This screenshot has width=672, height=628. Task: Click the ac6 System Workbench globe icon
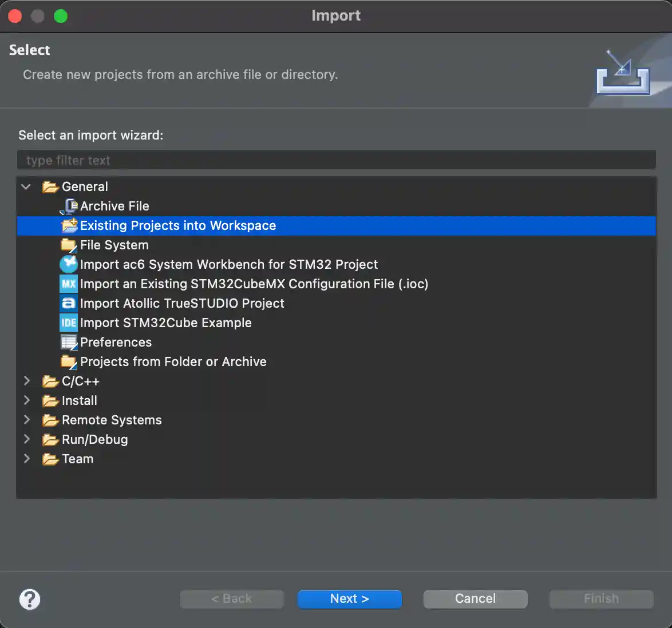68,264
